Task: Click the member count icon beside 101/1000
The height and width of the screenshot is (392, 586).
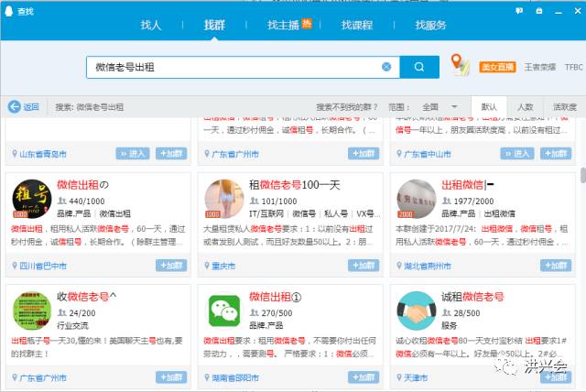Action: (x=255, y=201)
